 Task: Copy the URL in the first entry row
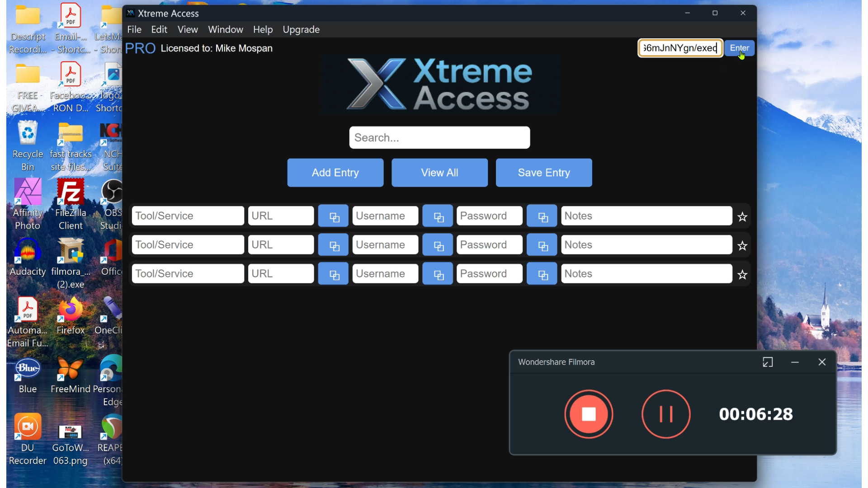[x=333, y=216]
